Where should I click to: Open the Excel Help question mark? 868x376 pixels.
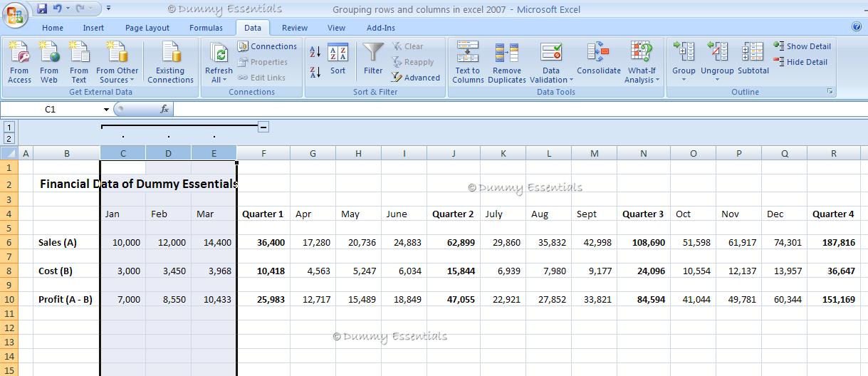(857, 27)
